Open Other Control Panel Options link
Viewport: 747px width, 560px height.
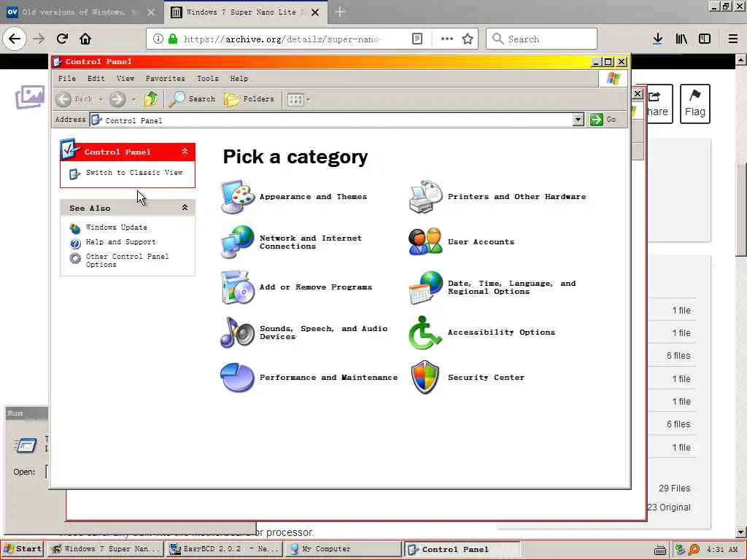[x=127, y=260]
